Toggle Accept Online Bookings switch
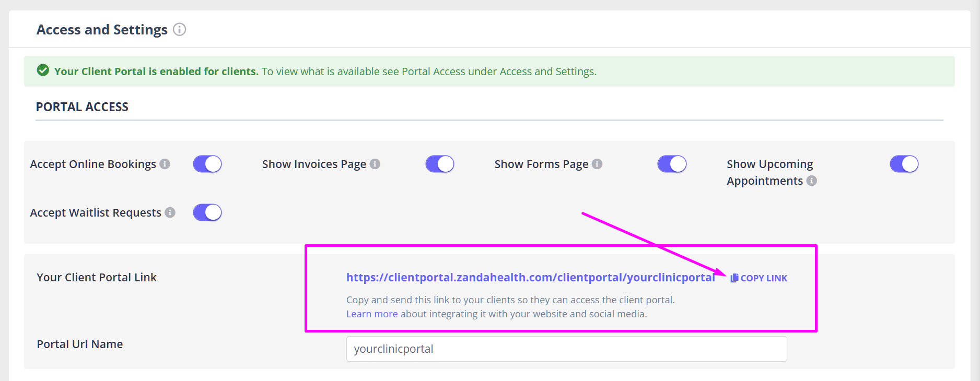 click(x=207, y=164)
